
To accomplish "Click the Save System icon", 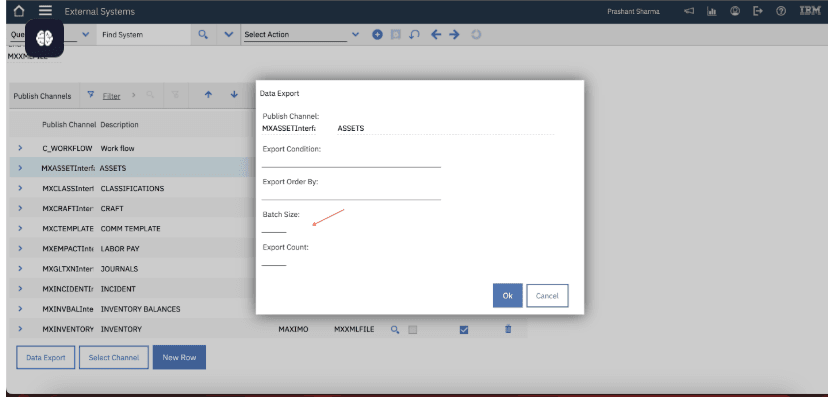I will pyautogui.click(x=396, y=34).
